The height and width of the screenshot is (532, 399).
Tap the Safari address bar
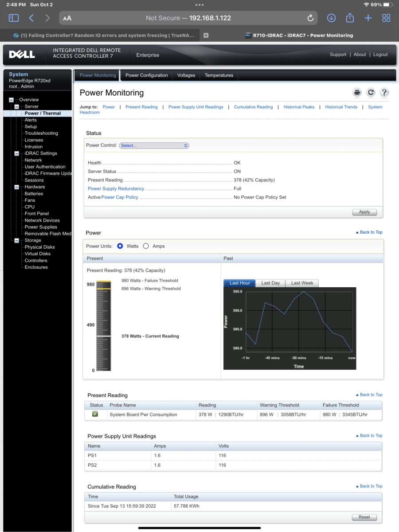(x=188, y=18)
